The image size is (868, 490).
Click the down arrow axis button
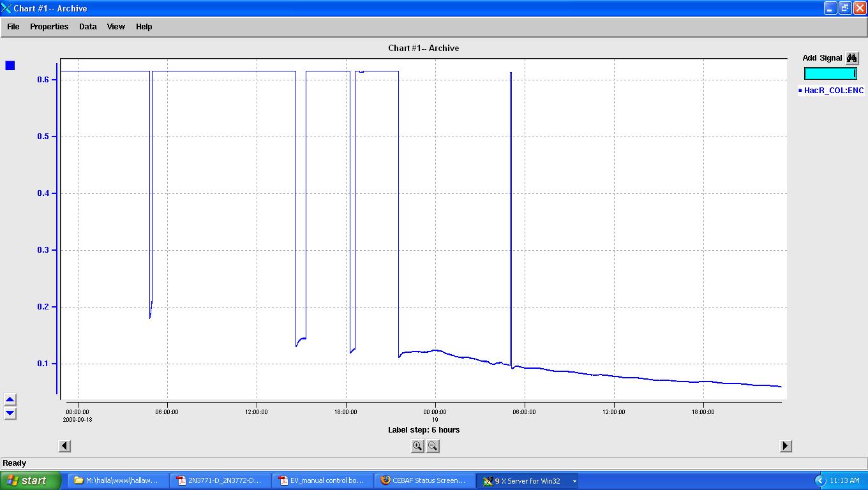[x=10, y=413]
